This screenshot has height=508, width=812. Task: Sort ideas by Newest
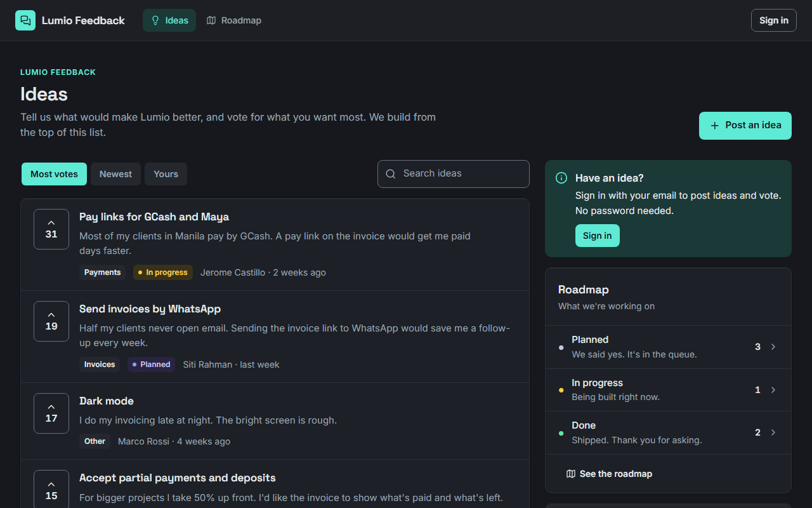tap(115, 174)
